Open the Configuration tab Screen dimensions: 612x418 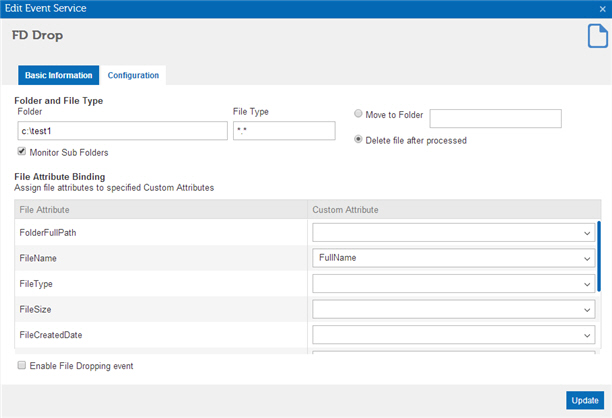point(133,75)
